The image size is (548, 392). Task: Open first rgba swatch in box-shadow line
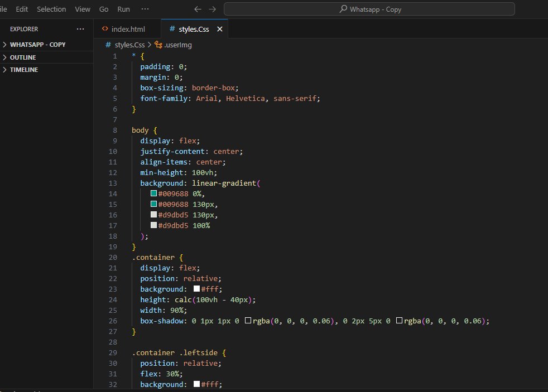coord(248,321)
